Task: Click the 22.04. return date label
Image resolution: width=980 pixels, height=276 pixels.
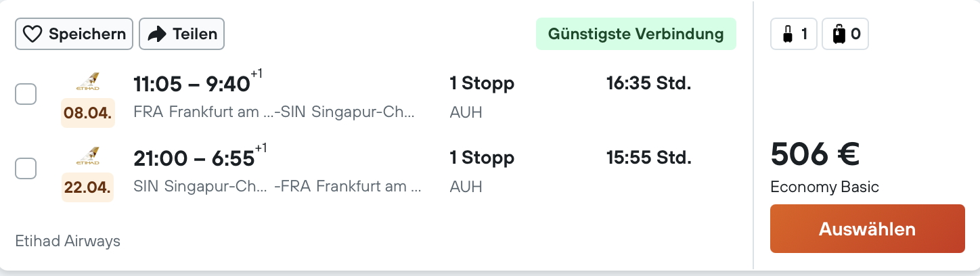Action: tap(88, 187)
